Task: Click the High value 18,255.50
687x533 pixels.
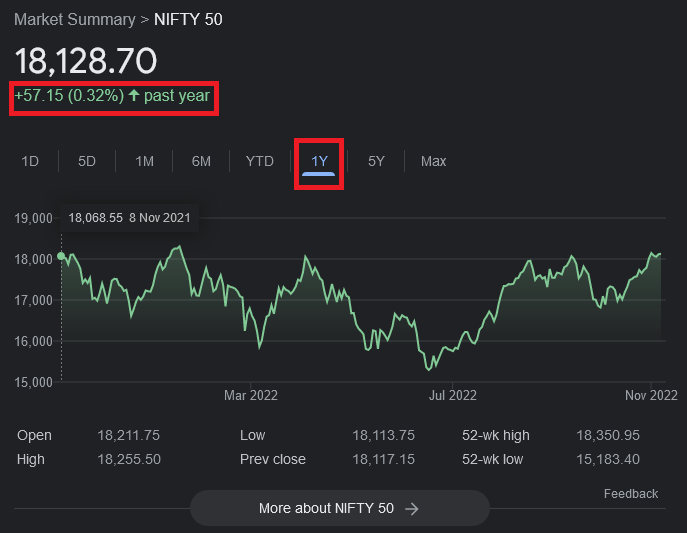Action: tap(129, 459)
